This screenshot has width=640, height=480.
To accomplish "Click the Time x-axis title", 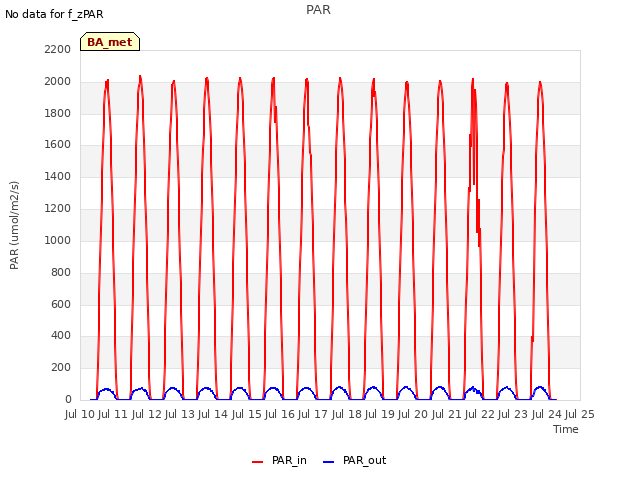I will point(566,429).
